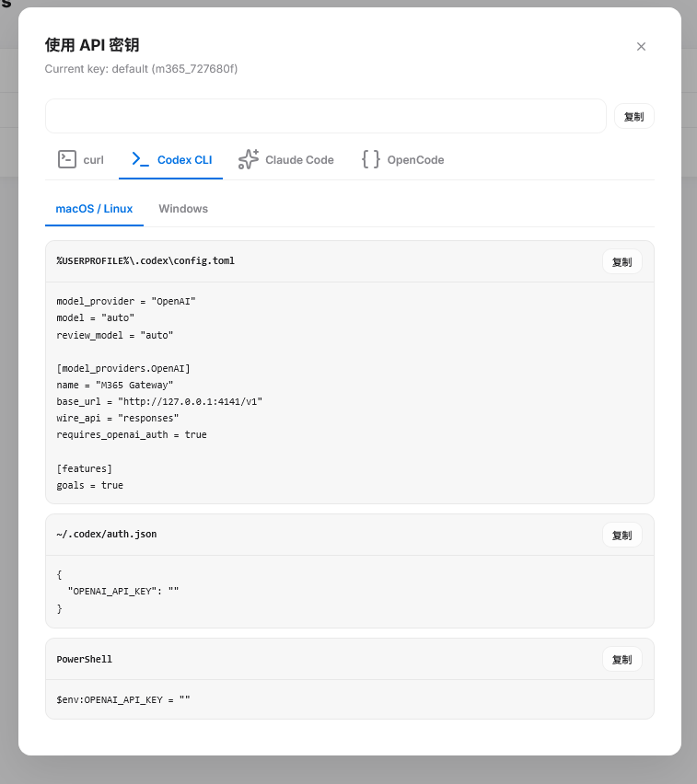Click the $env:OPENAI_API_KEY PowerShell line
The image size is (697, 784).
click(123, 700)
